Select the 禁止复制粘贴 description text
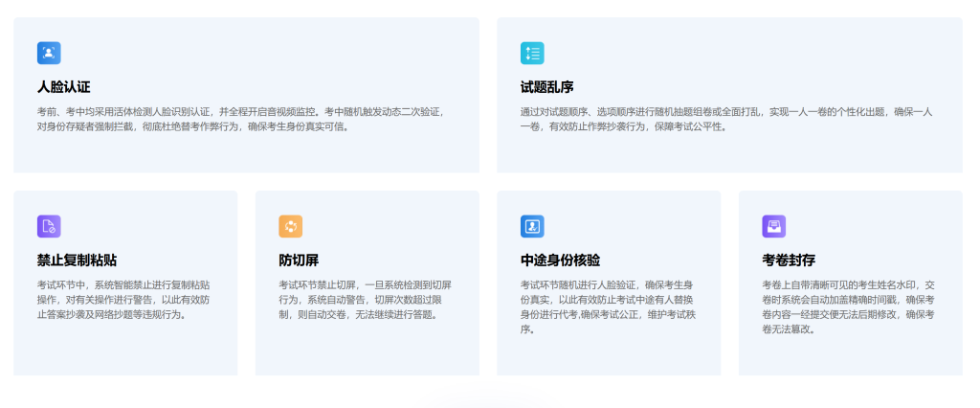Viewport: 980px width, 408px height. coord(124,299)
